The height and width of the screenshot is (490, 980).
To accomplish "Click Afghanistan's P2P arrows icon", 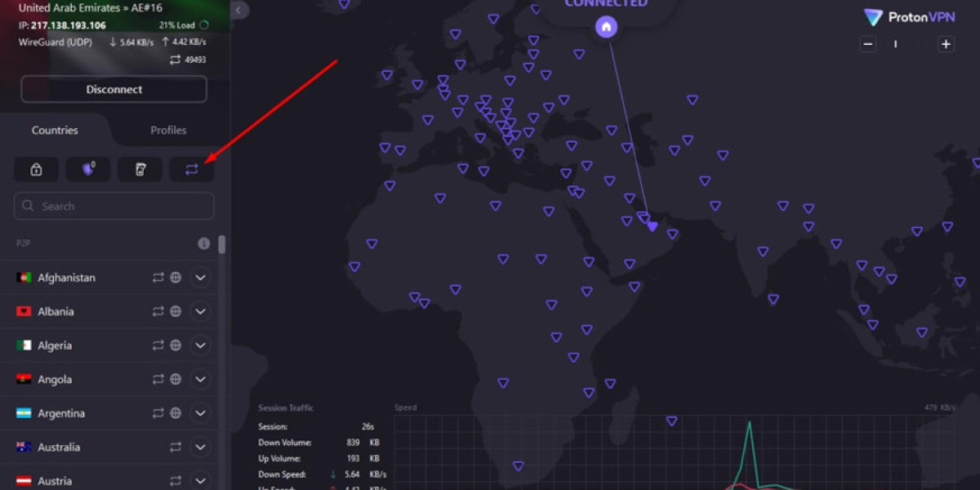I will 158,278.
